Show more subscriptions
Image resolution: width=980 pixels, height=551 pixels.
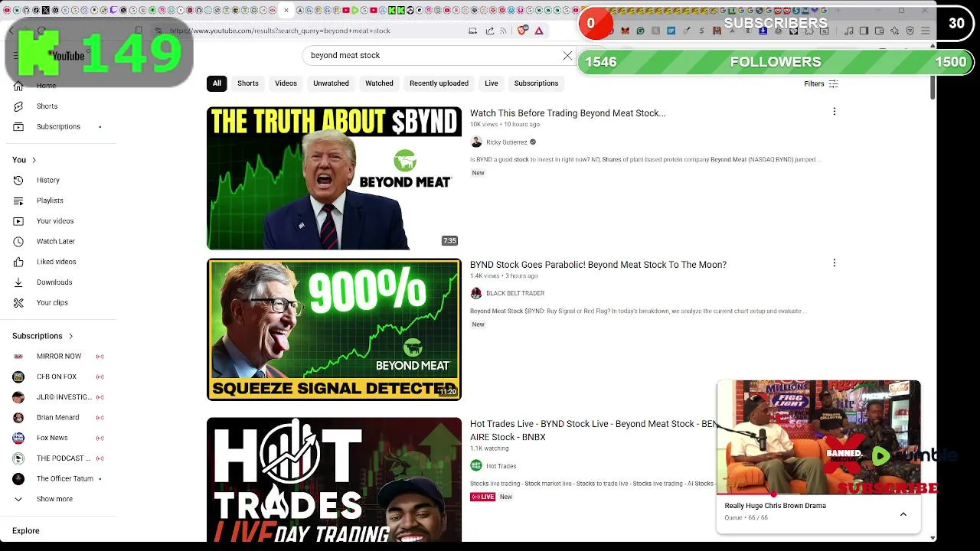[x=54, y=499]
